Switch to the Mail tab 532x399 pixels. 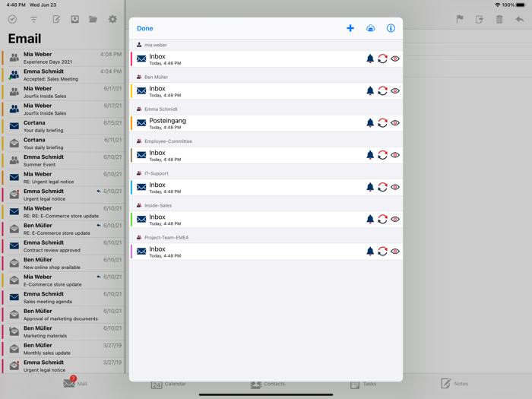75,383
